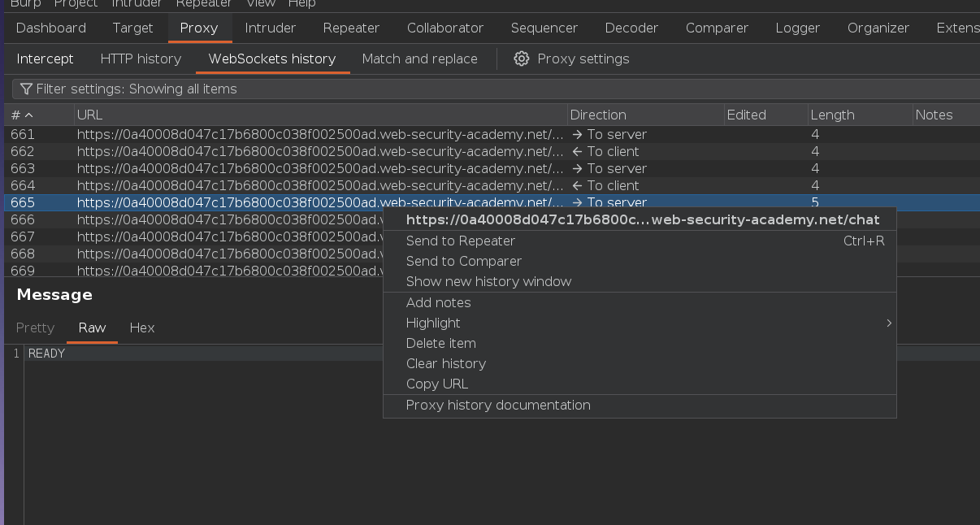Viewport: 980px width, 525px height.
Task: Switch message view to Hex
Action: pos(142,328)
